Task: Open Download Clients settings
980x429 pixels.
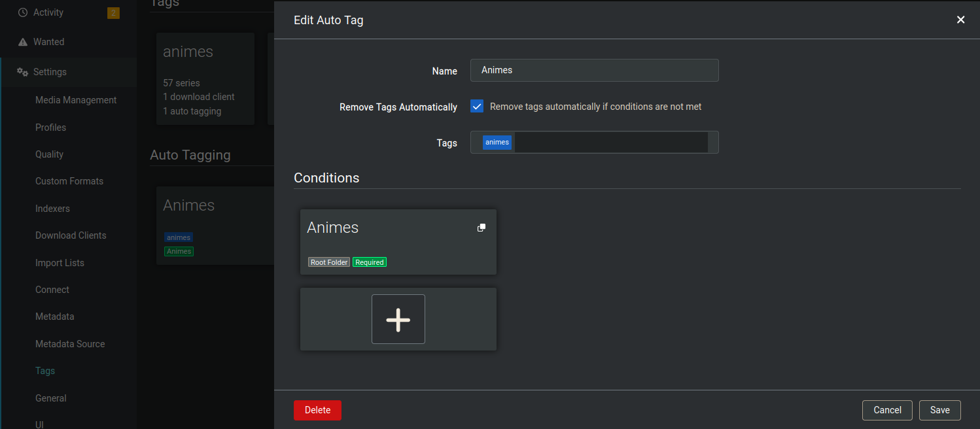Action: pos(71,235)
